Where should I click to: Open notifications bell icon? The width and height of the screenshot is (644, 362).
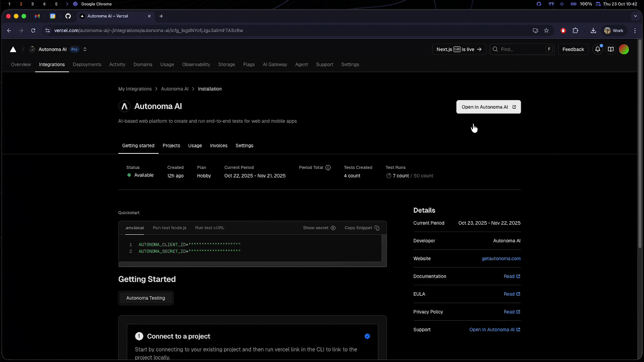click(598, 49)
